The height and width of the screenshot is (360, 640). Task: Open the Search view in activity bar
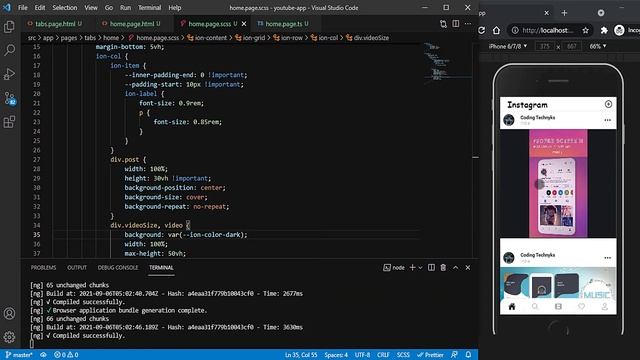[9, 50]
